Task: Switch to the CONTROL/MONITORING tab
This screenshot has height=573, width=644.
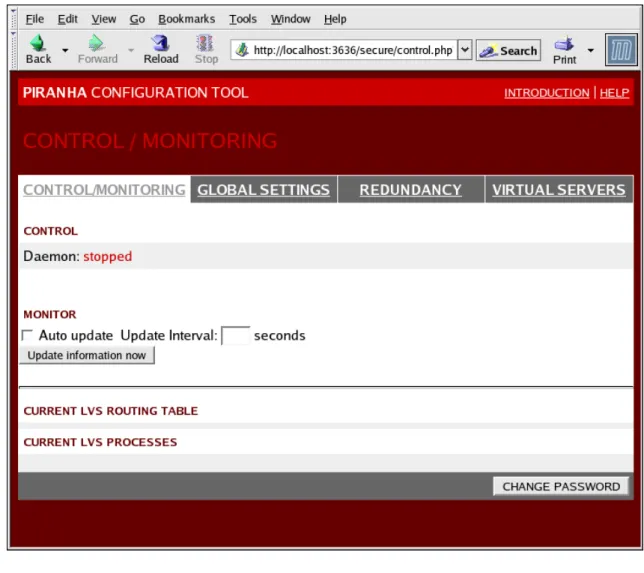Action: (x=104, y=190)
